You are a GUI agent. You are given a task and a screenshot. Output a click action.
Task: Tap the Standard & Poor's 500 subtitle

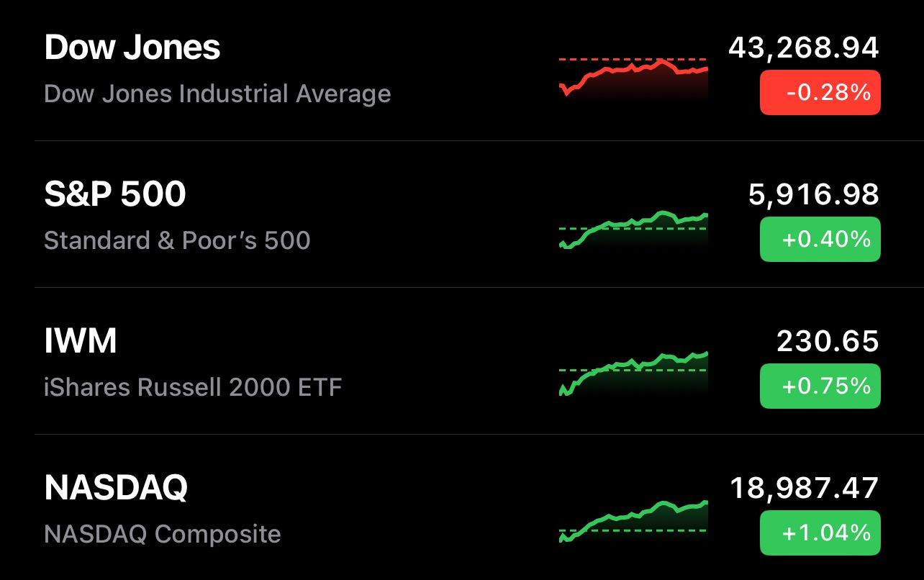click(177, 240)
